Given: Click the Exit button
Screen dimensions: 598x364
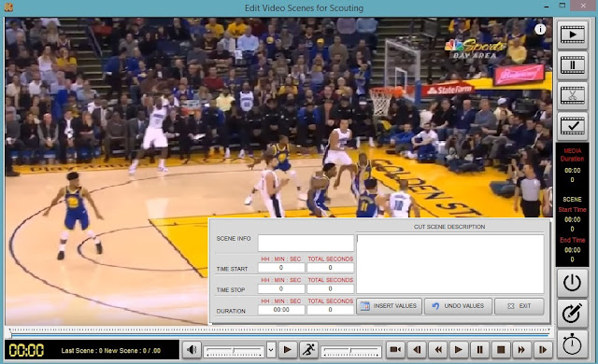Looking at the screenshot, I should [520, 306].
